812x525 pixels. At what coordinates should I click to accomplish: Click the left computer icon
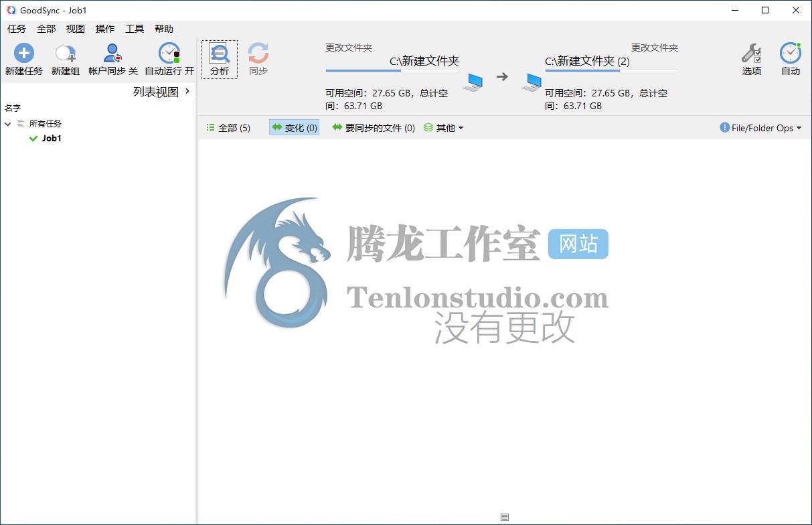pyautogui.click(x=473, y=82)
